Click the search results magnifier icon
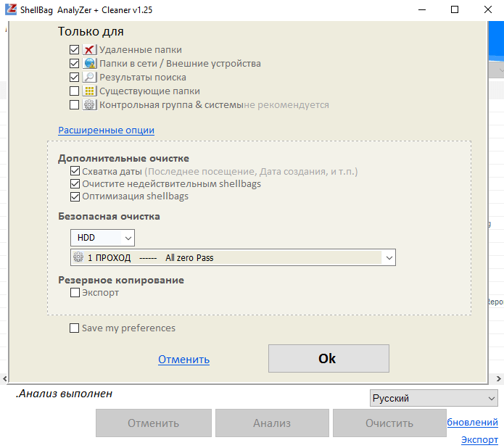 (x=89, y=78)
